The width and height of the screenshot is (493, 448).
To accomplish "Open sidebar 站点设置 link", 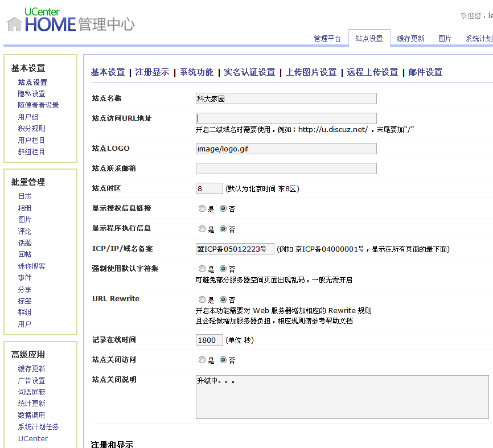I will 32,83.
